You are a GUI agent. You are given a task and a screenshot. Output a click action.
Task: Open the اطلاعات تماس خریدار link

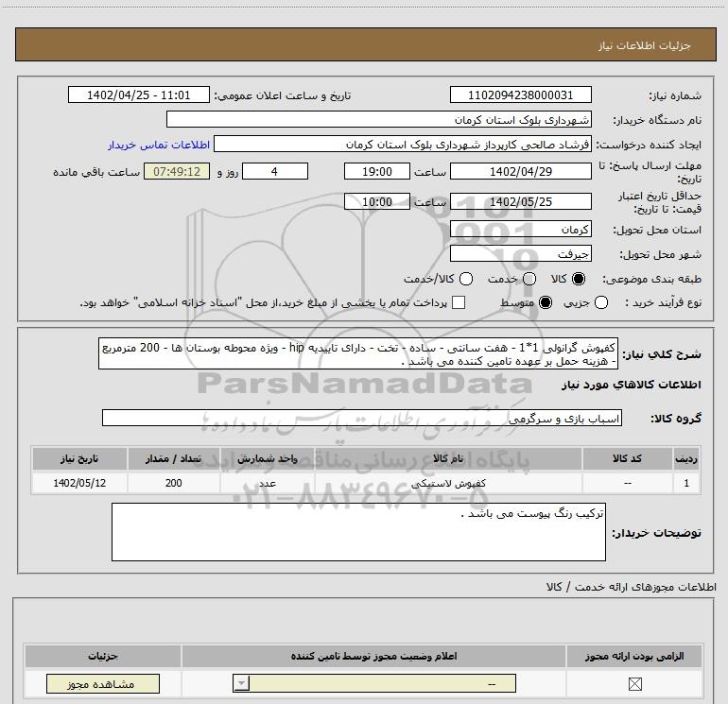pyautogui.click(x=159, y=145)
